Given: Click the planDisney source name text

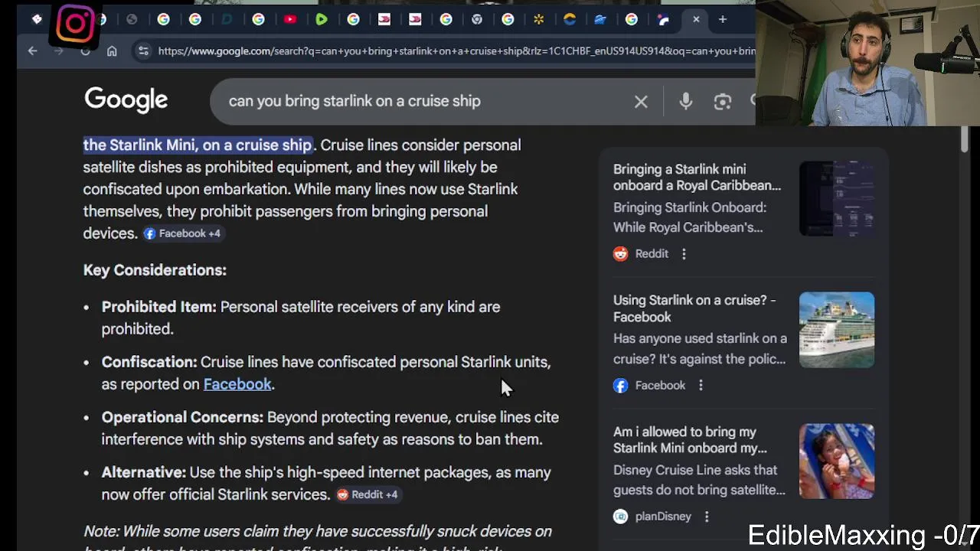Looking at the screenshot, I should pyautogui.click(x=663, y=517).
